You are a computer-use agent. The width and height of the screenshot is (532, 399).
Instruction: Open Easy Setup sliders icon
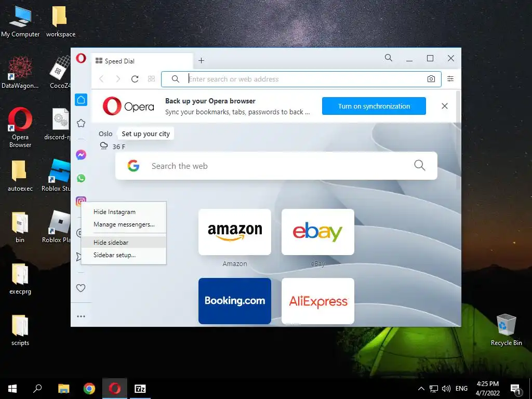(x=450, y=79)
